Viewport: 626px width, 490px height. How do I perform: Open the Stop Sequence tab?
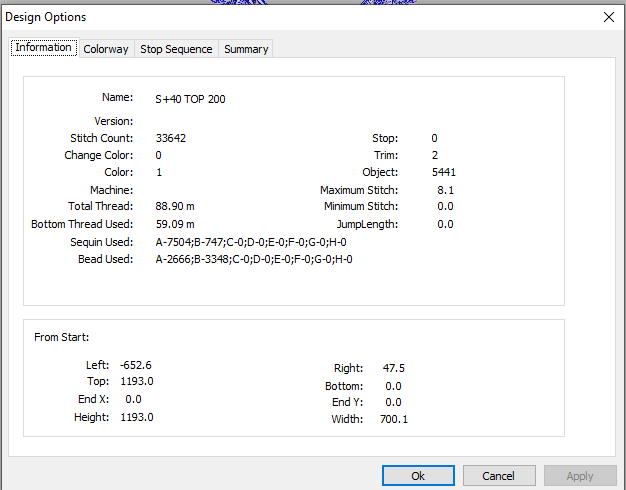[176, 49]
